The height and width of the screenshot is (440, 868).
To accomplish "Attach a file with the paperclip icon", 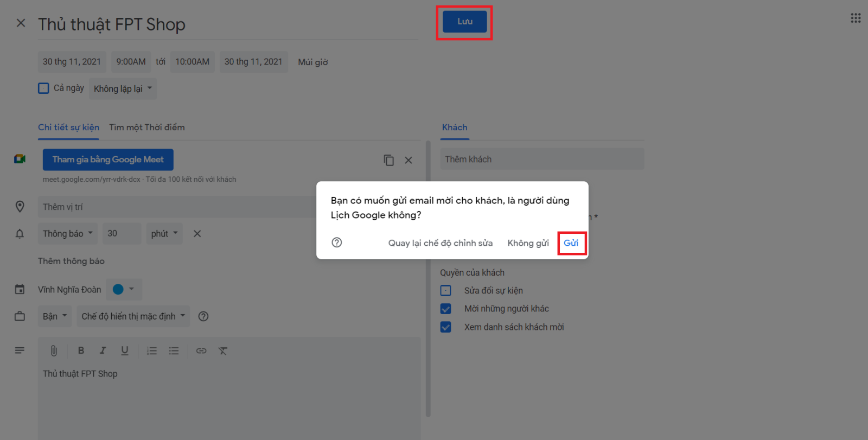I will pos(54,351).
